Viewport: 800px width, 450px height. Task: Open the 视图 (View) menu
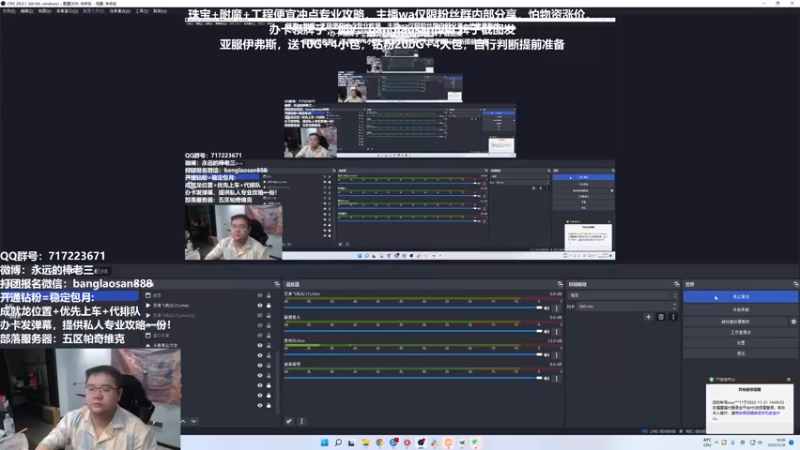pos(44,11)
